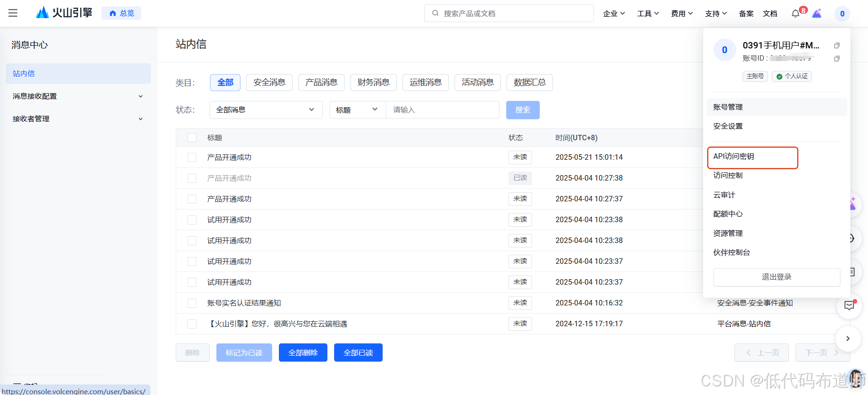Open 账号管理 in user menu
The width and height of the screenshot is (868, 395).
[x=777, y=107]
